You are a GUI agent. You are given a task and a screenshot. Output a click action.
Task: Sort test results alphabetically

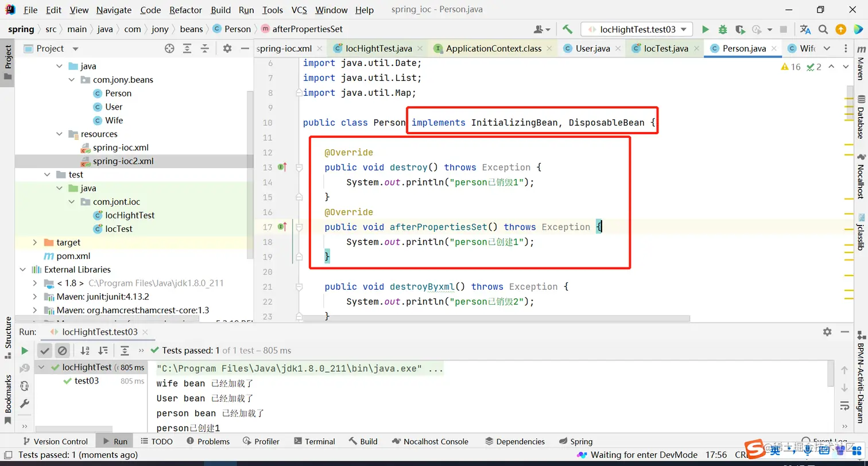coord(85,350)
